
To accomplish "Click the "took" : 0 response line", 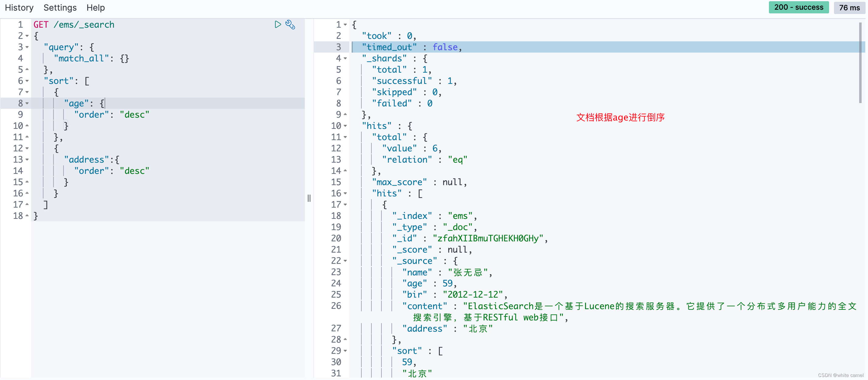I will click(x=389, y=36).
